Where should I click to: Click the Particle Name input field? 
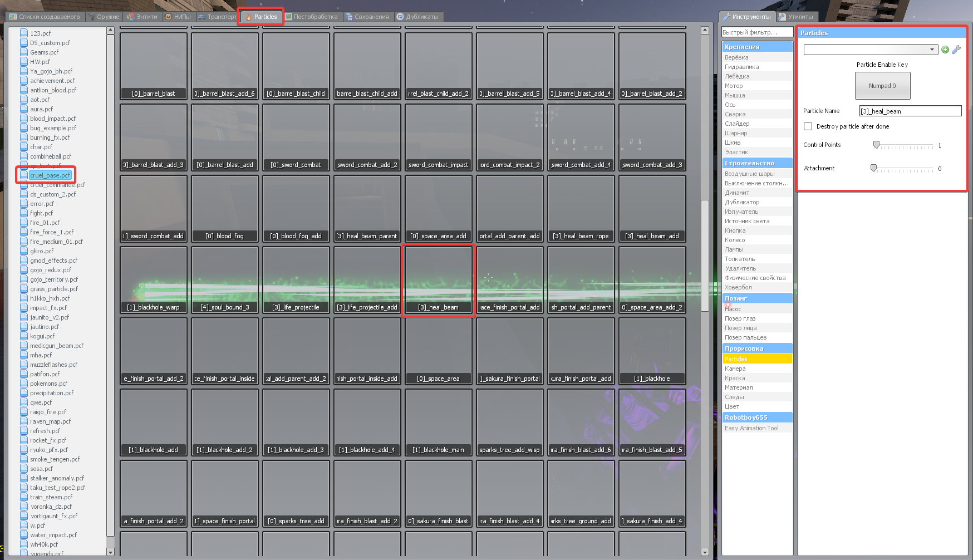click(910, 111)
